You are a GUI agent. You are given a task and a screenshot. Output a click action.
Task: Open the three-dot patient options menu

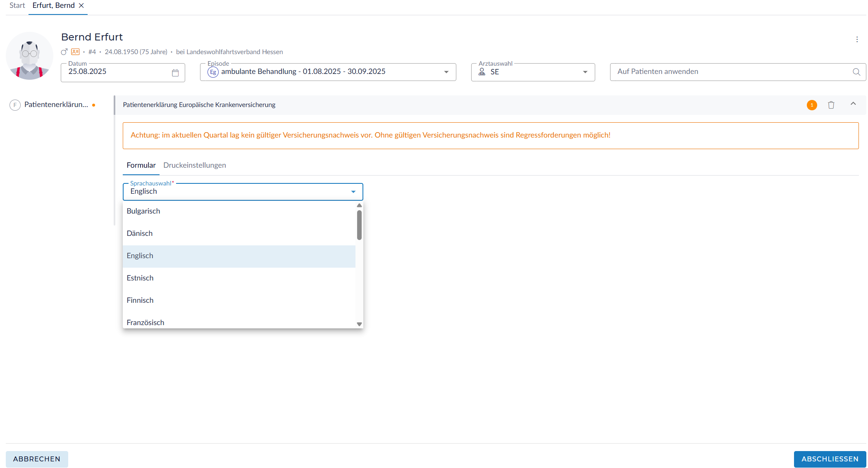tap(857, 39)
